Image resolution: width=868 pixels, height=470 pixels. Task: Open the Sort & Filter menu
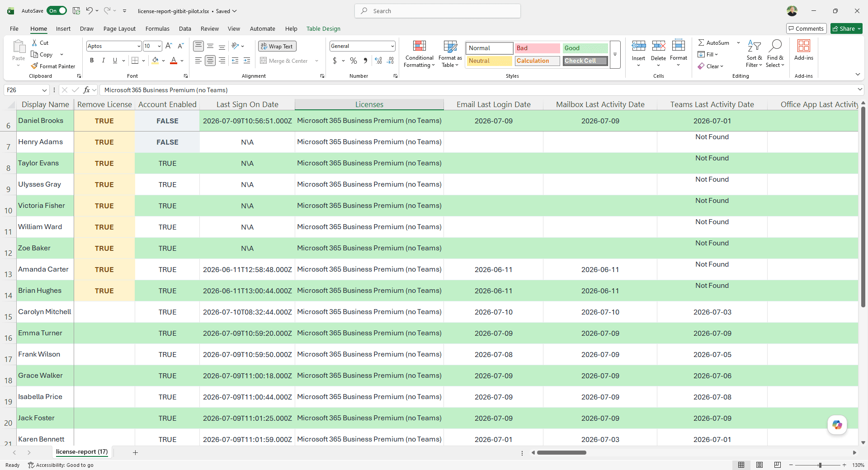pyautogui.click(x=754, y=54)
